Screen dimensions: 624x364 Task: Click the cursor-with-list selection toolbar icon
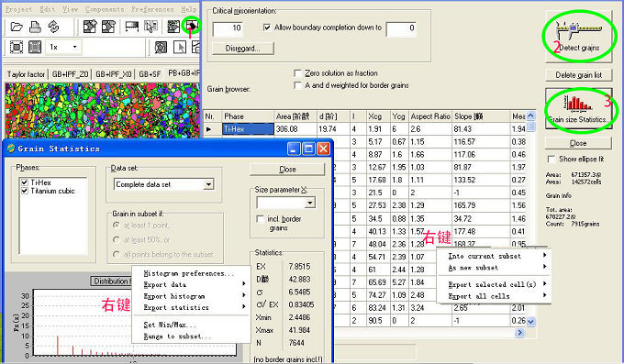(x=150, y=27)
